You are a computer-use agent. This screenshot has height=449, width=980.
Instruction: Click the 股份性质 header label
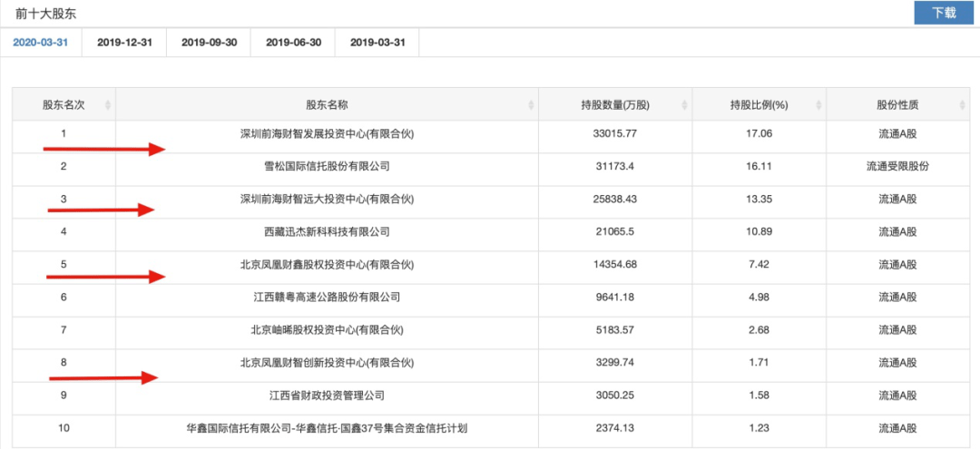[x=897, y=105]
